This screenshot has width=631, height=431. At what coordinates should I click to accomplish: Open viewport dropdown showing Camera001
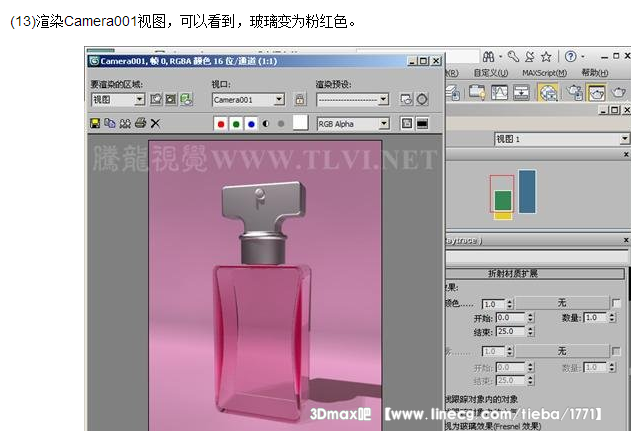tap(248, 99)
